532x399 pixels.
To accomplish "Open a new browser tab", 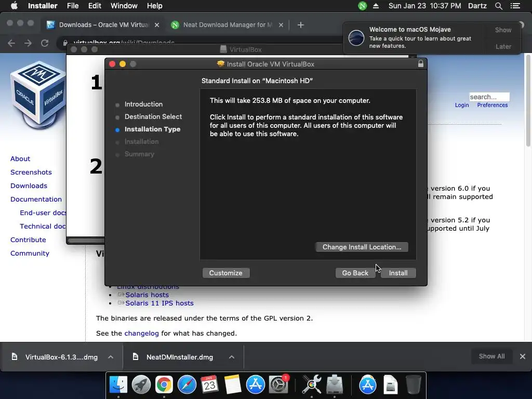I will click(301, 25).
